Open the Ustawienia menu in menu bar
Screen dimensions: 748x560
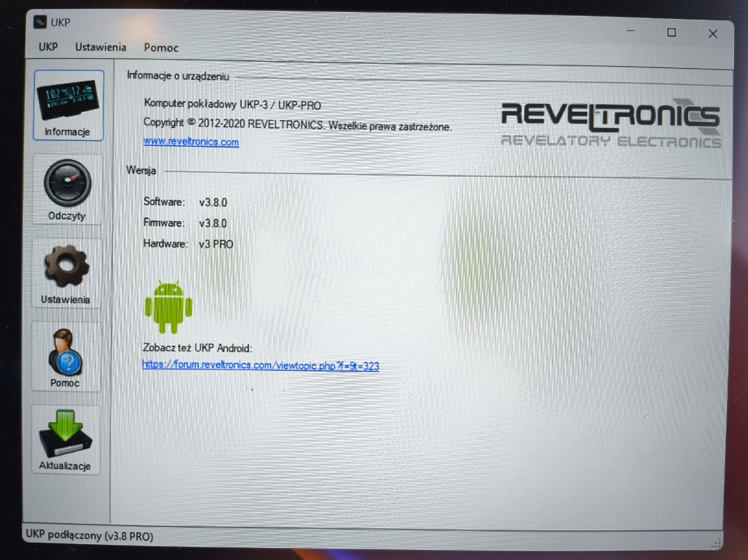tap(100, 47)
